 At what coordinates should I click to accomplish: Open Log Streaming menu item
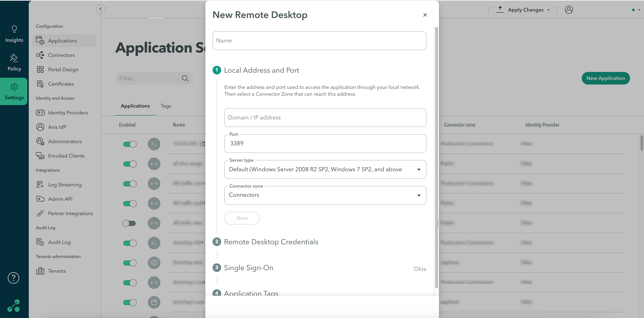65,185
